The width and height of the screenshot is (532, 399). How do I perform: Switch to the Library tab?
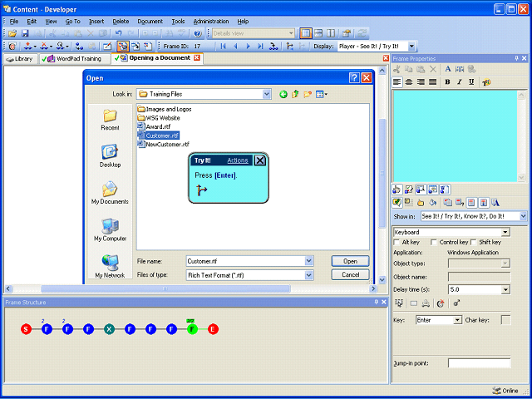(20, 59)
